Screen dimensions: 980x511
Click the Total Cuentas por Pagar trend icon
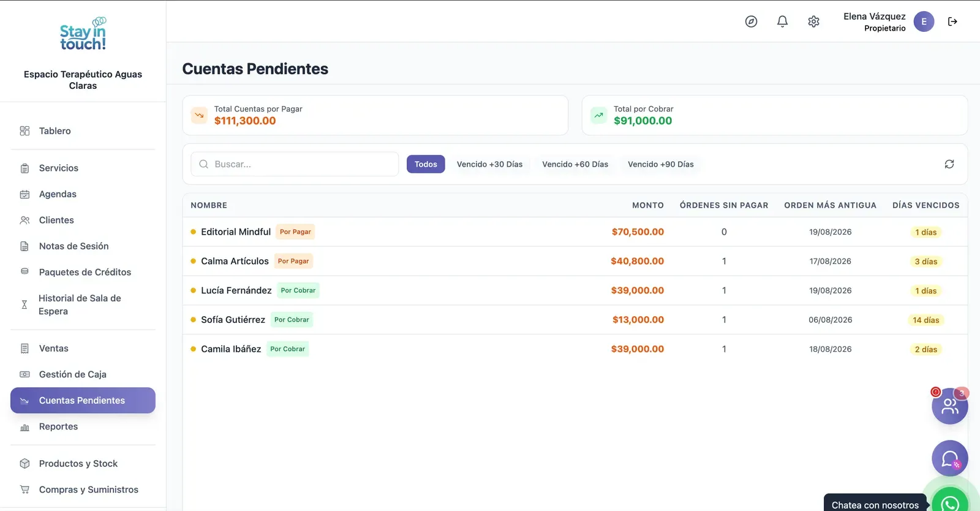tap(199, 115)
